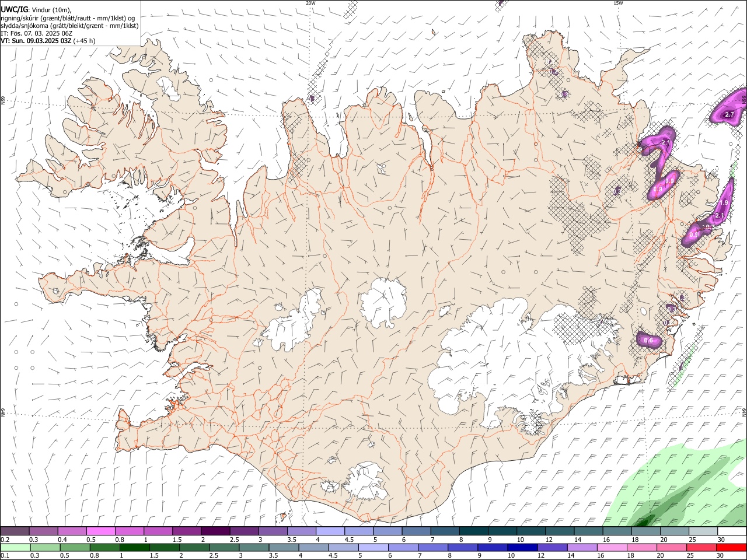Click the '12' label in top legend row
The image size is (747, 560).
(x=549, y=540)
